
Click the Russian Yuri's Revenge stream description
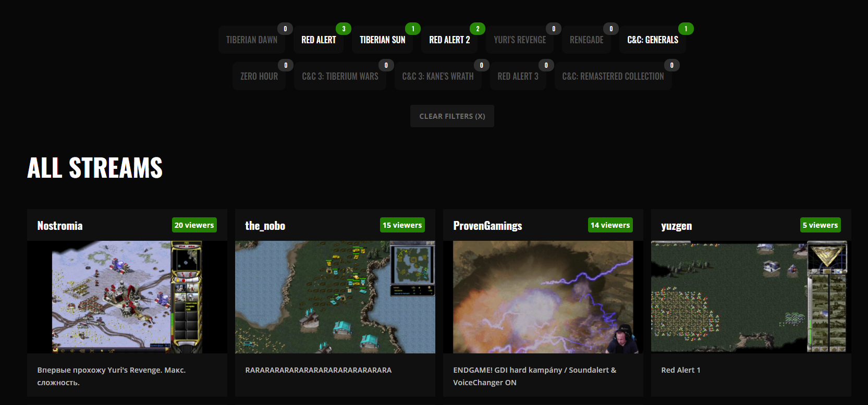[x=112, y=376]
